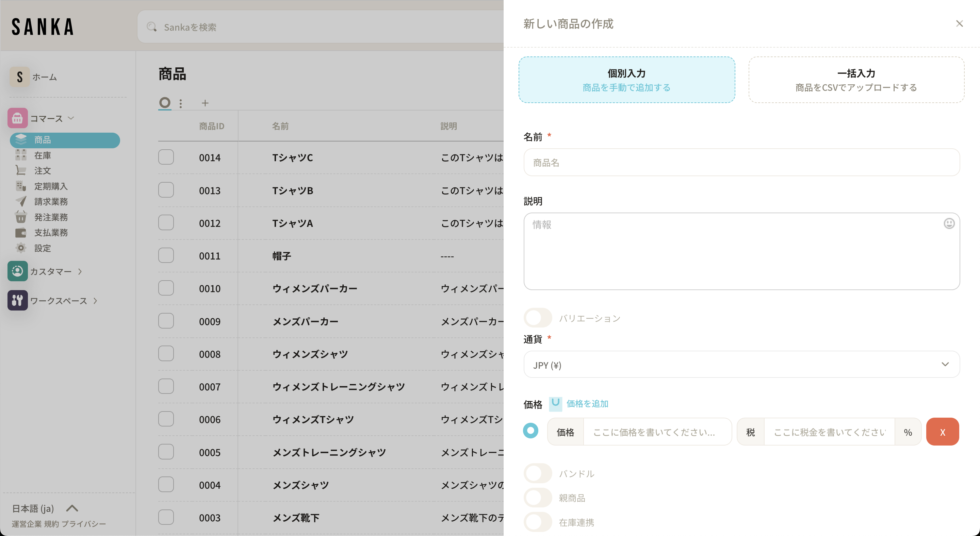
Task: Toggle the バンドル switch
Action: [x=538, y=473]
